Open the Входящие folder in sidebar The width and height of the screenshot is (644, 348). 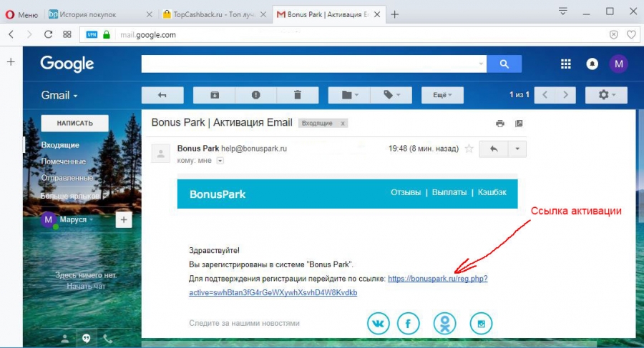point(60,145)
